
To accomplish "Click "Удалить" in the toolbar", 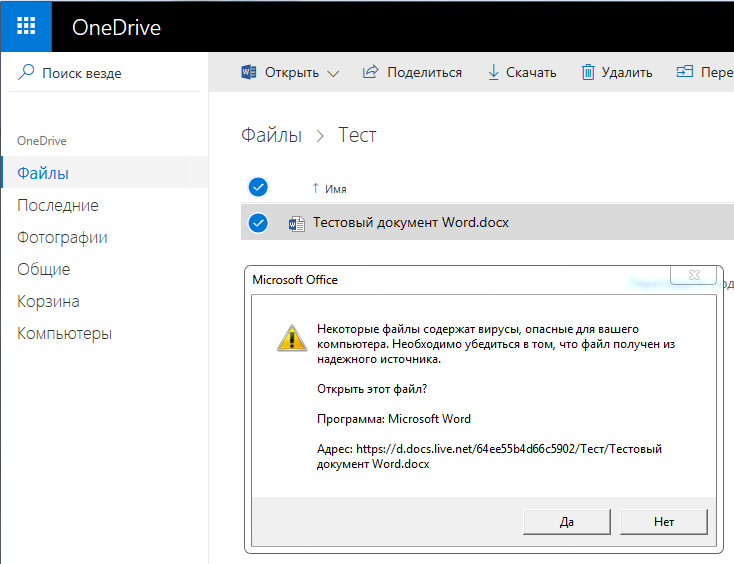I will 626,73.
